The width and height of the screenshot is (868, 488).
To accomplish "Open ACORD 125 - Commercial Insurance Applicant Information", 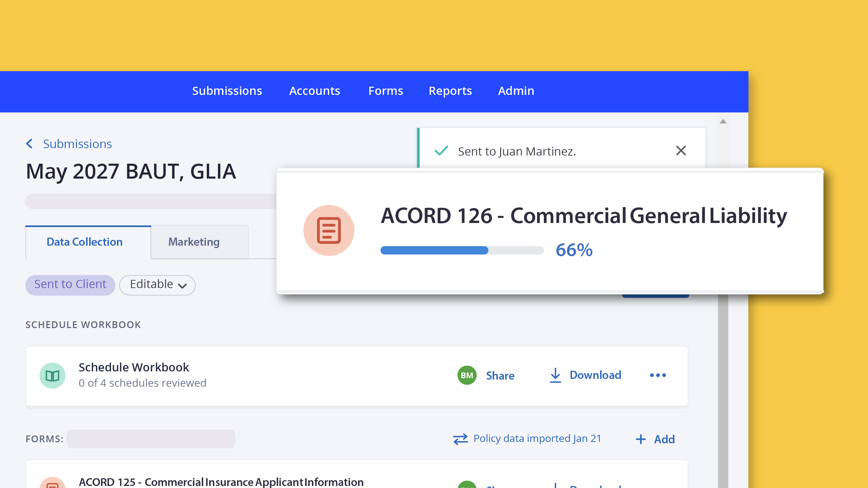I will 221,482.
